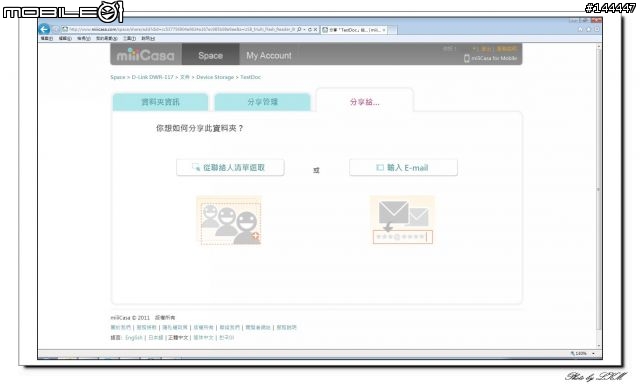This screenshot has width=640, height=388.
Task: Open the 關於我們 footer link
Action: click(121, 328)
